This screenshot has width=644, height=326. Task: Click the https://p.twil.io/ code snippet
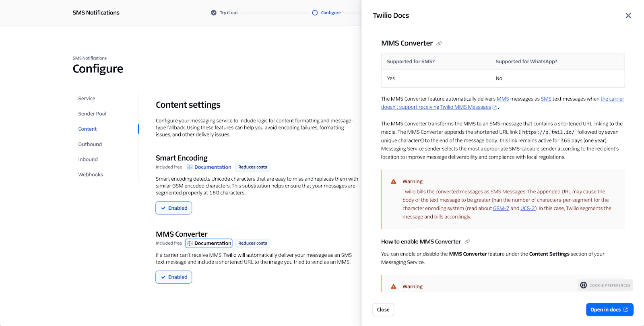coord(548,132)
